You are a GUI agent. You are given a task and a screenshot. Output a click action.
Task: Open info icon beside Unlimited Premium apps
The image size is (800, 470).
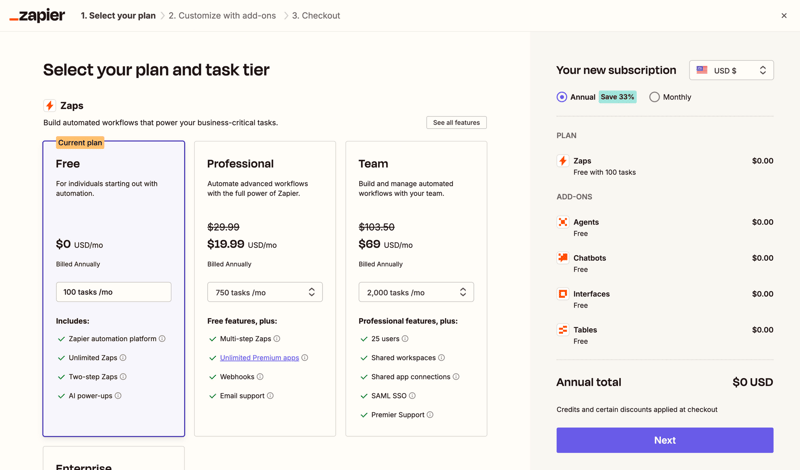305,358
